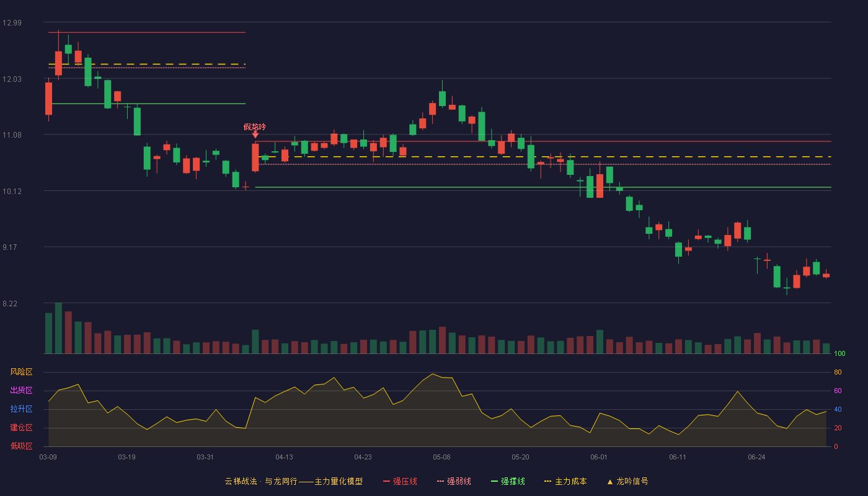Select the 出货区 zone label
Image resolution: width=868 pixels, height=496 pixels.
[21, 391]
